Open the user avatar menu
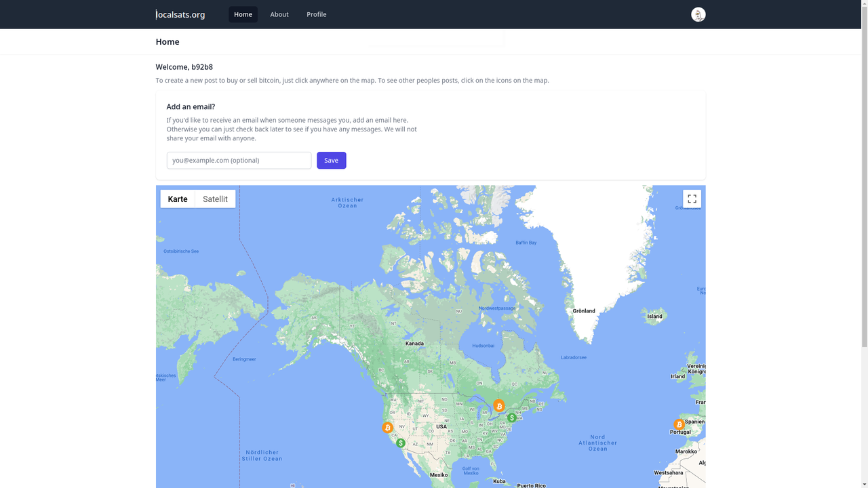The image size is (868, 488). click(x=698, y=14)
